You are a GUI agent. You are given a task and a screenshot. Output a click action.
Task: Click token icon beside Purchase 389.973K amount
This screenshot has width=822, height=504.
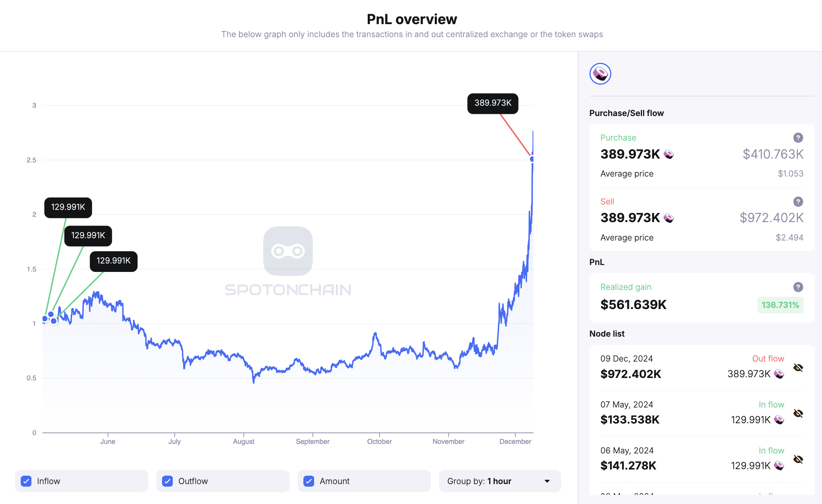click(669, 154)
